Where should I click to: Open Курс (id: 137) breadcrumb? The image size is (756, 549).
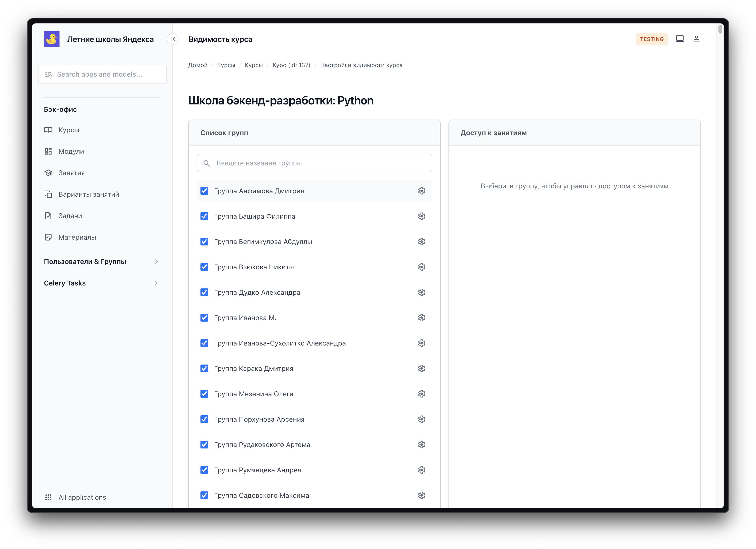291,65
